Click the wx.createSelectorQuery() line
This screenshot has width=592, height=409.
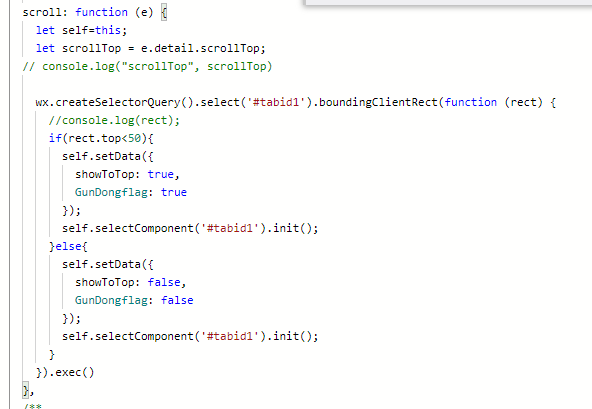(x=296, y=102)
